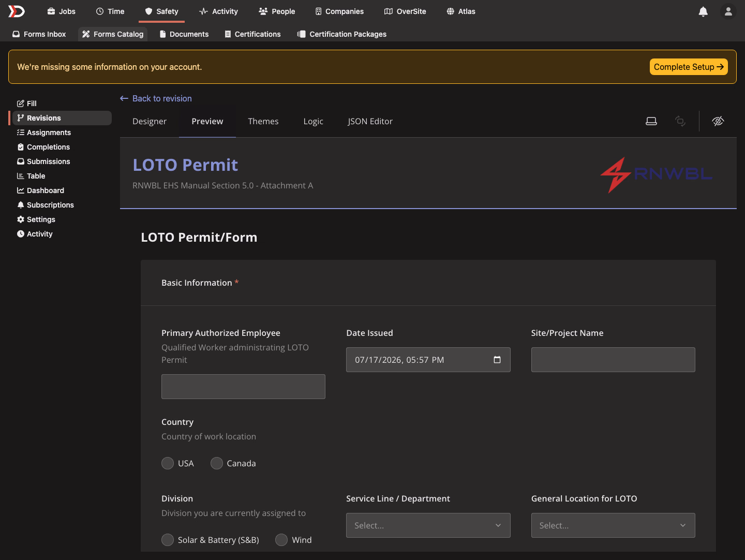Switch to the Themes tab
Image resolution: width=745 pixels, height=560 pixels.
(x=263, y=121)
